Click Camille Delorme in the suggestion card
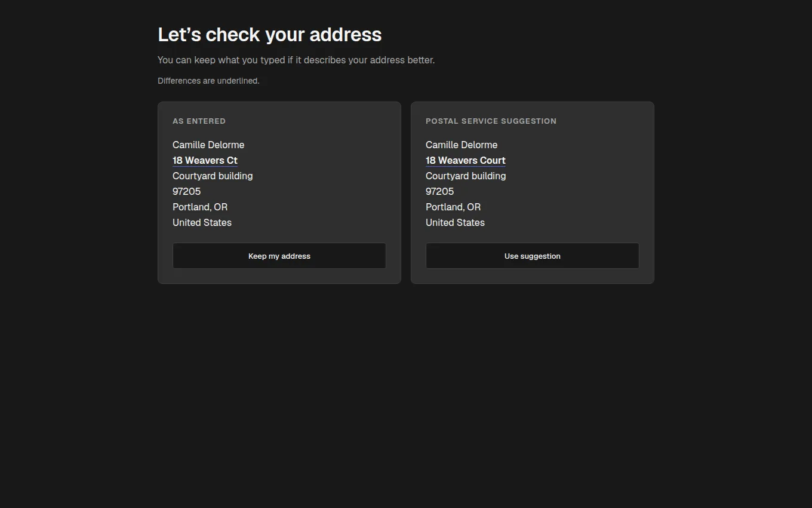Screen dimensions: 812x508 pyautogui.click(x=462, y=145)
